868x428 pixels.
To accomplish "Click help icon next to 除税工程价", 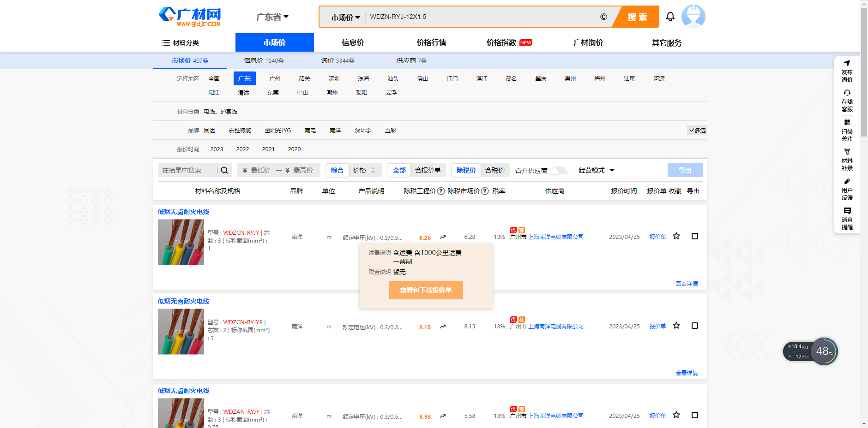I will 441,191.
